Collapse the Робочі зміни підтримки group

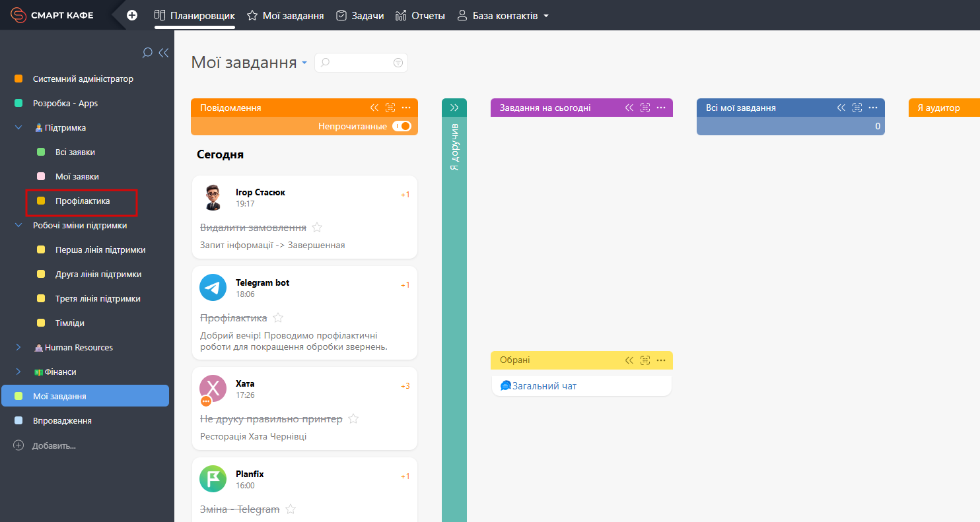(x=18, y=226)
